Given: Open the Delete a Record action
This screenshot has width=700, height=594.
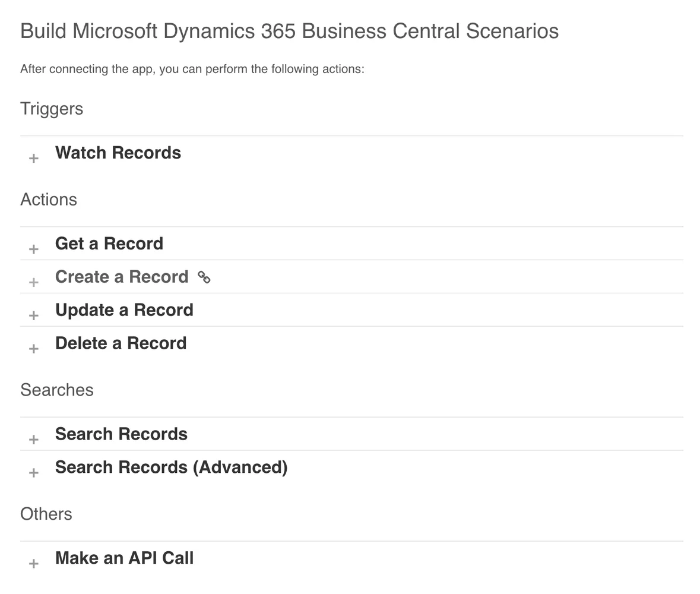Looking at the screenshot, I should 121,343.
